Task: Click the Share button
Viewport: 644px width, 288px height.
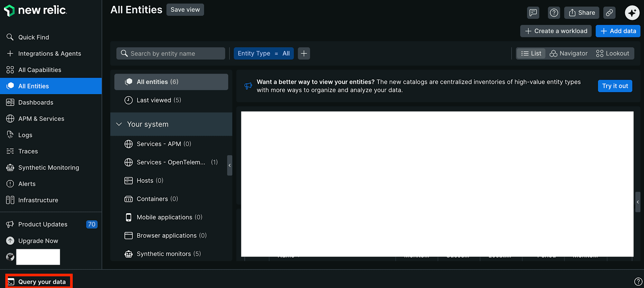Action: (x=582, y=13)
